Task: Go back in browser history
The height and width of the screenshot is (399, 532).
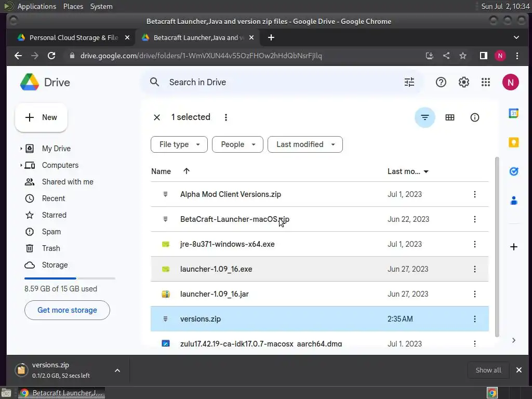Action: point(18,56)
